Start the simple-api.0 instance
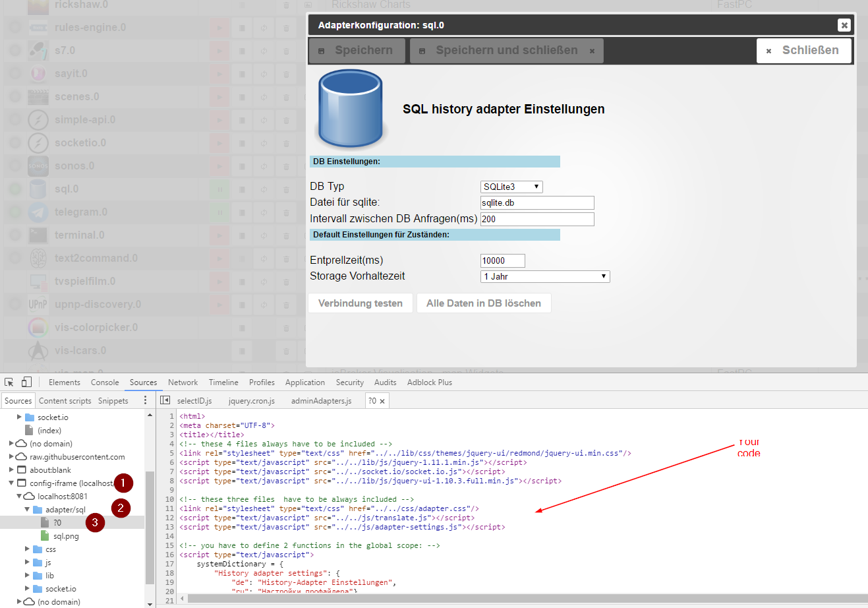 219,120
